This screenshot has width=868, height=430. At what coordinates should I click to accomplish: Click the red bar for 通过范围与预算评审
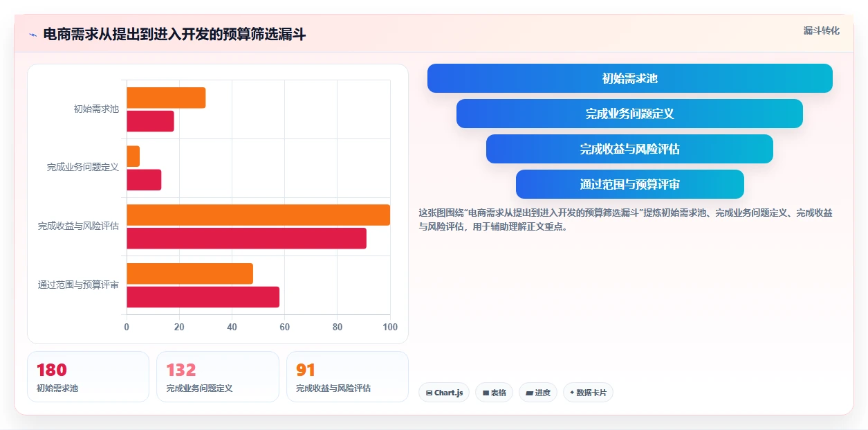click(203, 297)
